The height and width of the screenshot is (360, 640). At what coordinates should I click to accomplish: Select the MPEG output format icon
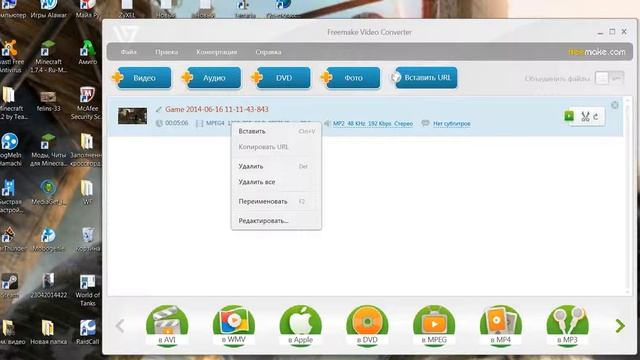point(434,326)
